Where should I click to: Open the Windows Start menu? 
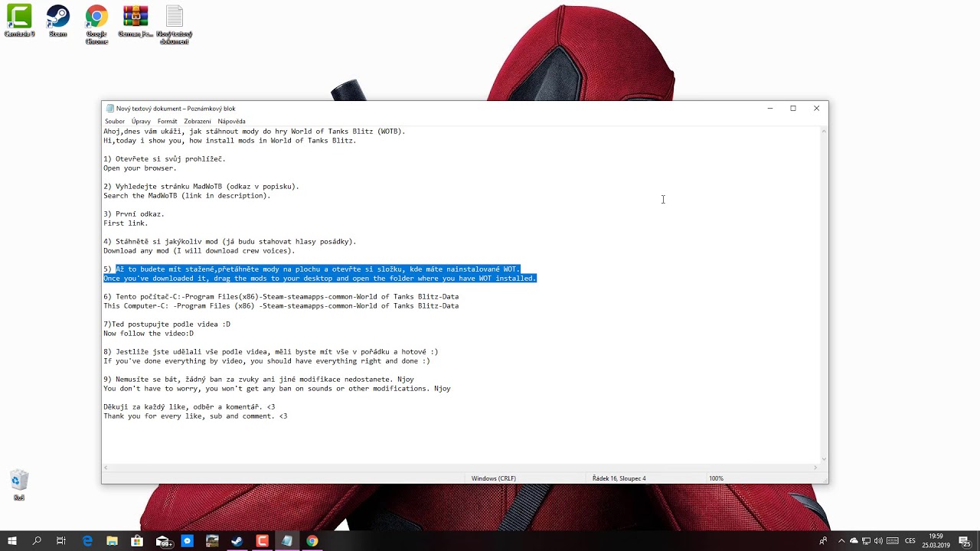click(12, 541)
